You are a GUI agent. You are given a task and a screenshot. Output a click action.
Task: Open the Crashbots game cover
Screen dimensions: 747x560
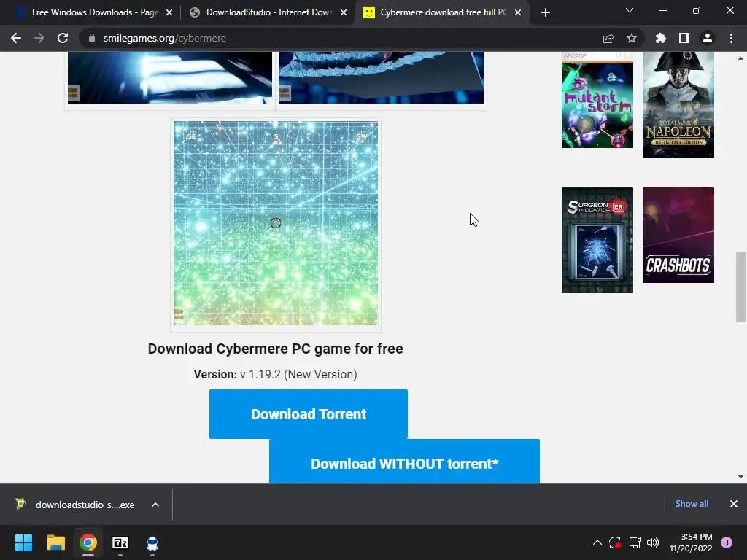point(678,235)
